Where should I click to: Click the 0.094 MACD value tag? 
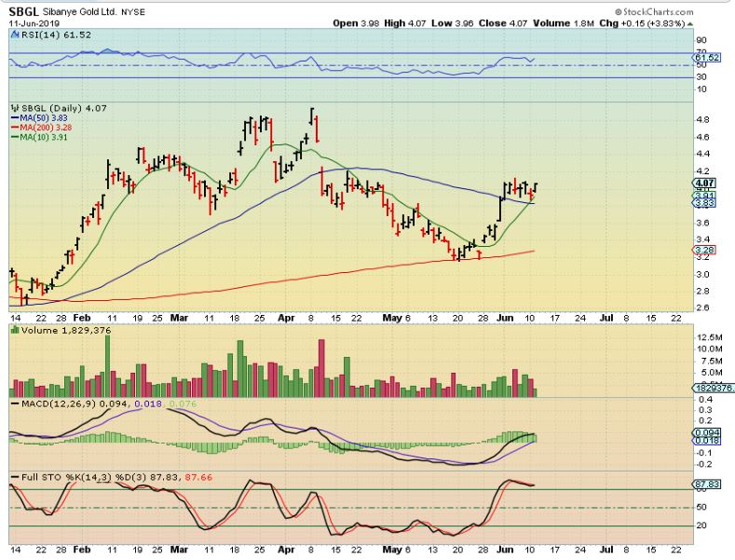[x=706, y=433]
